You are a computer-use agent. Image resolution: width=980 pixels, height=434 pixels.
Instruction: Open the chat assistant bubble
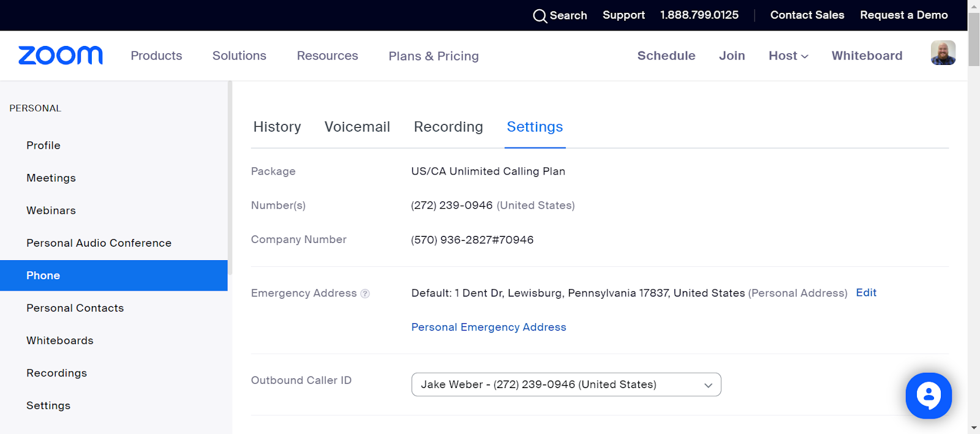[929, 395]
